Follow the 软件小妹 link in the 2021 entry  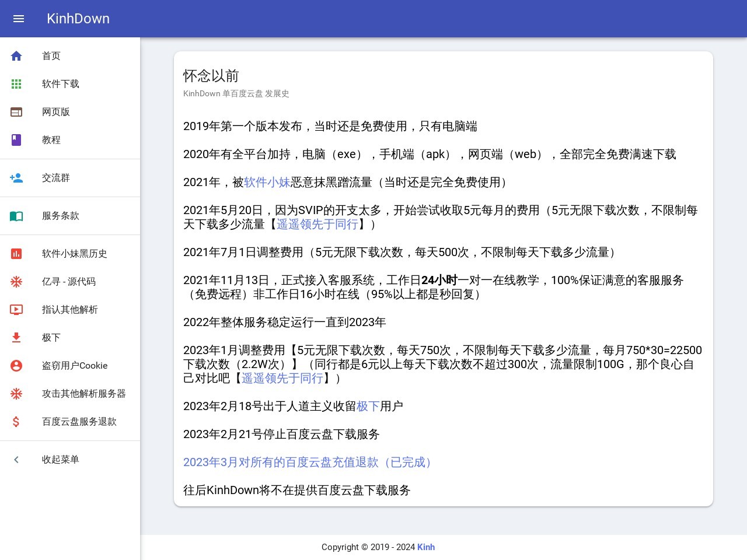click(x=267, y=183)
